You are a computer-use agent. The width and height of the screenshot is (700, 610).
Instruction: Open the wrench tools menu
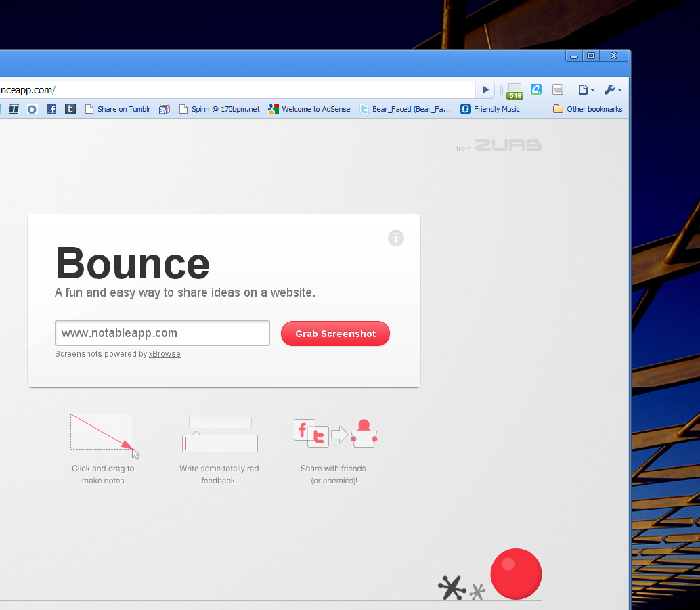[x=613, y=90]
